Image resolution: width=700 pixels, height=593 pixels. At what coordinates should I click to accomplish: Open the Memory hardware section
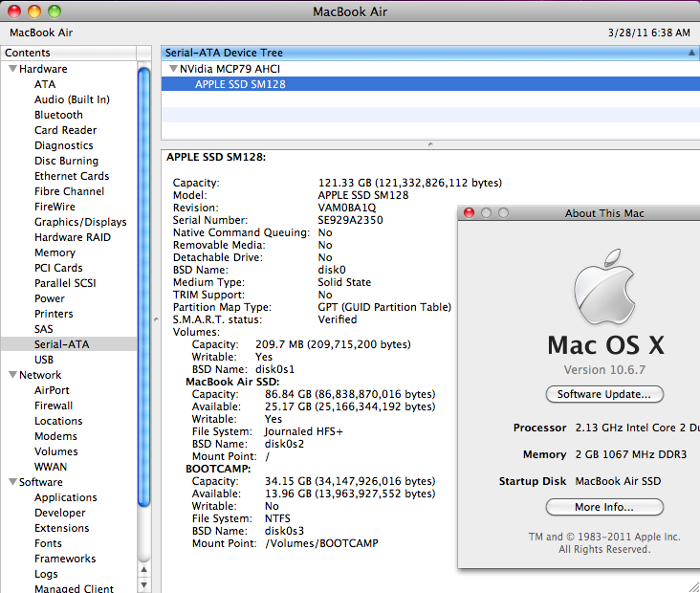(55, 253)
